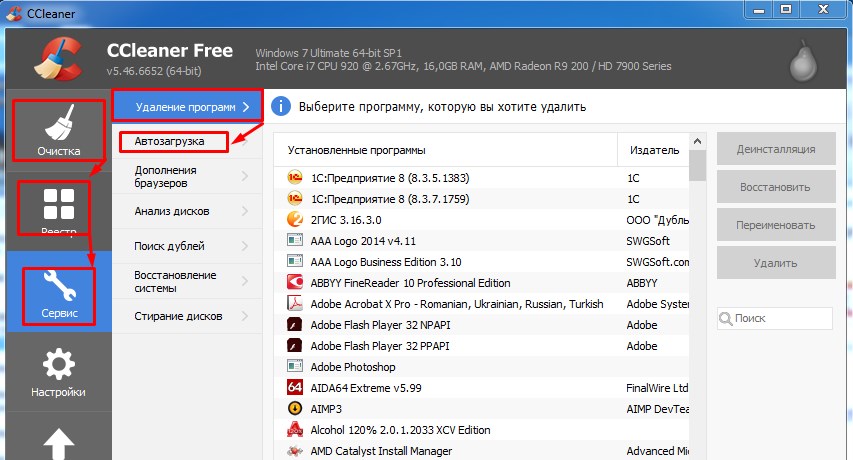Click the upgrade arrow icon in sidebar
Screen dimensions: 853x460
tap(56, 440)
